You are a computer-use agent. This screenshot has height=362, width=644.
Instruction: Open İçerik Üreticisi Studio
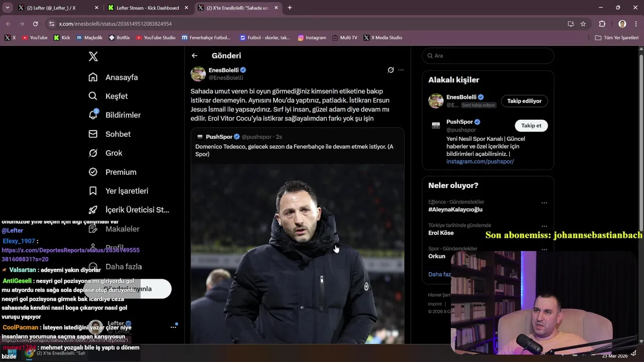[x=129, y=210]
